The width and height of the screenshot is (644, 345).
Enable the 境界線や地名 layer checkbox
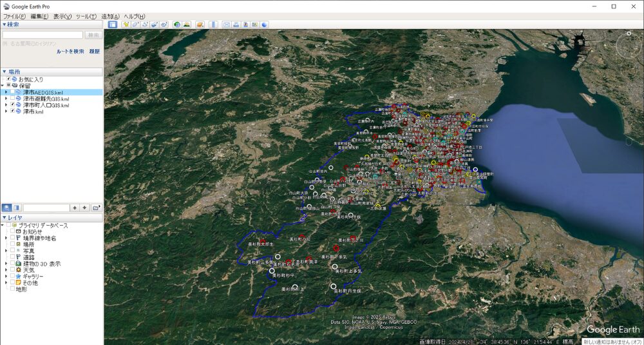(12, 238)
